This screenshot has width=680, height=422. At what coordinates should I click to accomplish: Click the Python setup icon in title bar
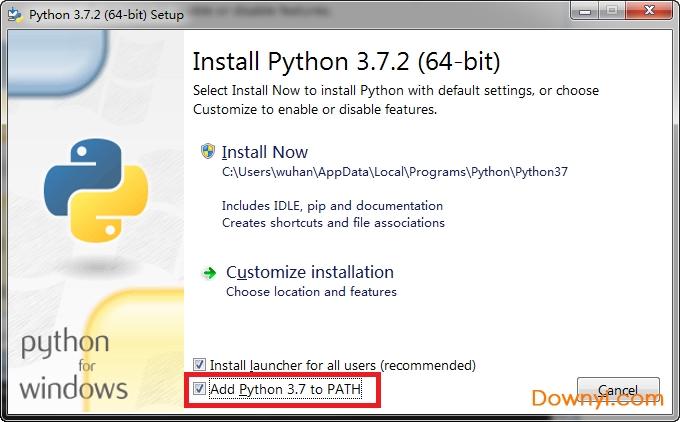(15, 15)
